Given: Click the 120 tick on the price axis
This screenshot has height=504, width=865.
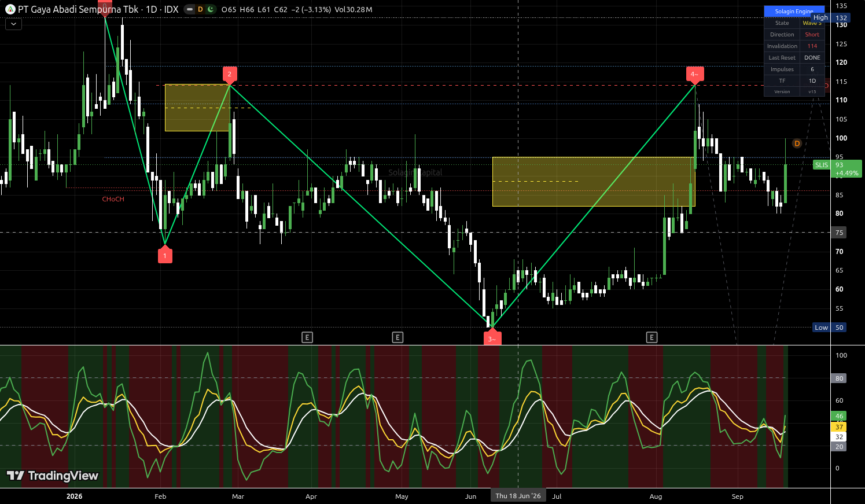Looking at the screenshot, I should 841,62.
